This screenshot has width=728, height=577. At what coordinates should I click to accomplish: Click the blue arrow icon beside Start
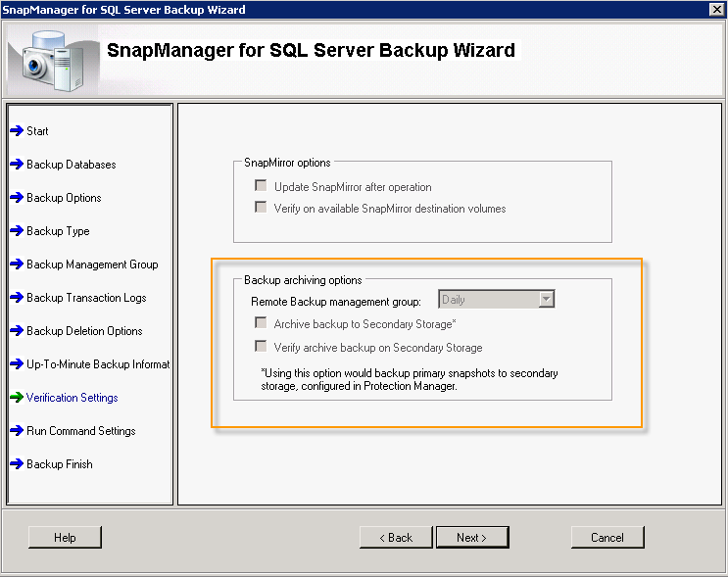[x=17, y=131]
